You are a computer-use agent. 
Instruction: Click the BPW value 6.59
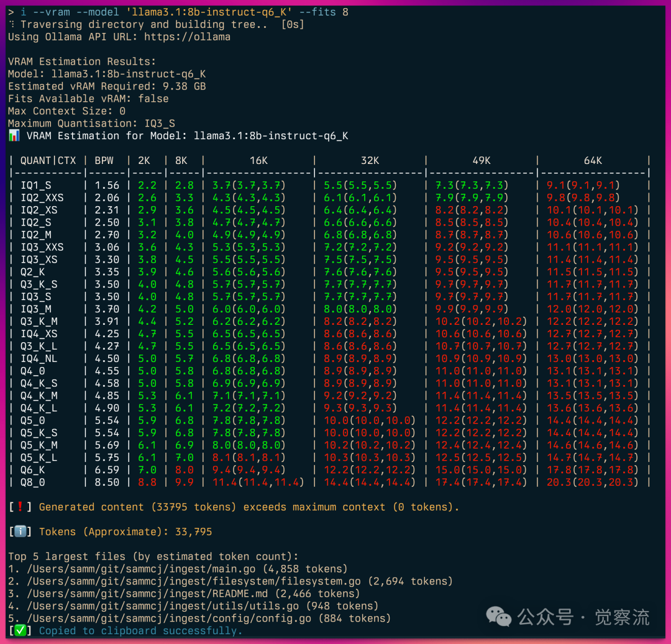click(107, 470)
